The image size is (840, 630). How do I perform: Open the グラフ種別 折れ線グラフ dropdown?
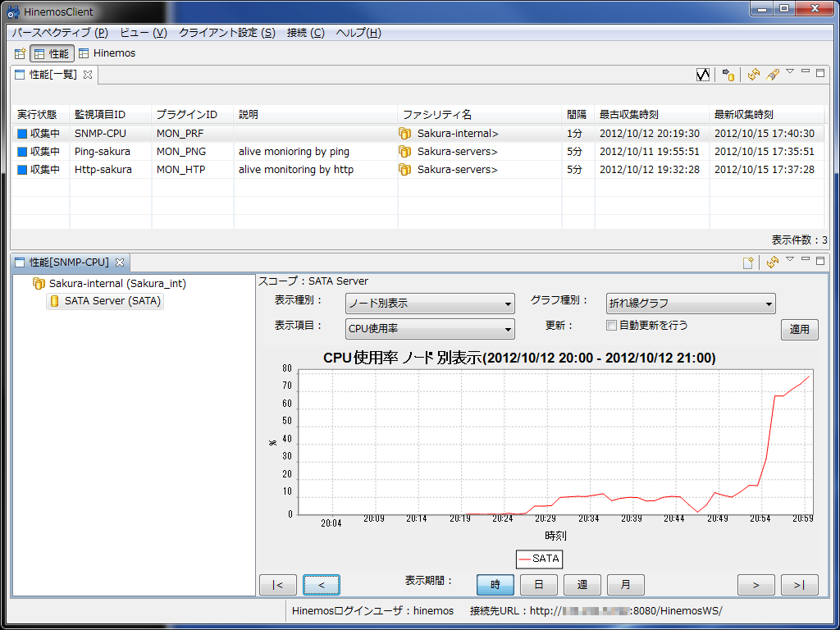(x=691, y=304)
